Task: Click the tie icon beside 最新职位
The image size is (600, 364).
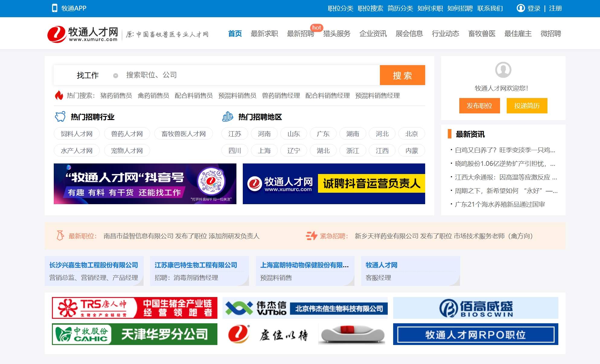Action: [x=60, y=236]
